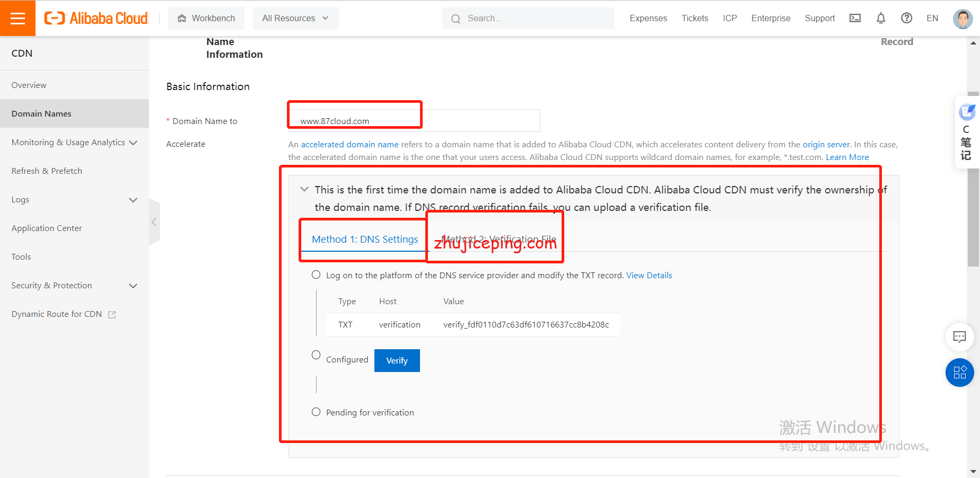Switch to Method 1: DNS Settings tab
This screenshot has height=478, width=980.
365,240
